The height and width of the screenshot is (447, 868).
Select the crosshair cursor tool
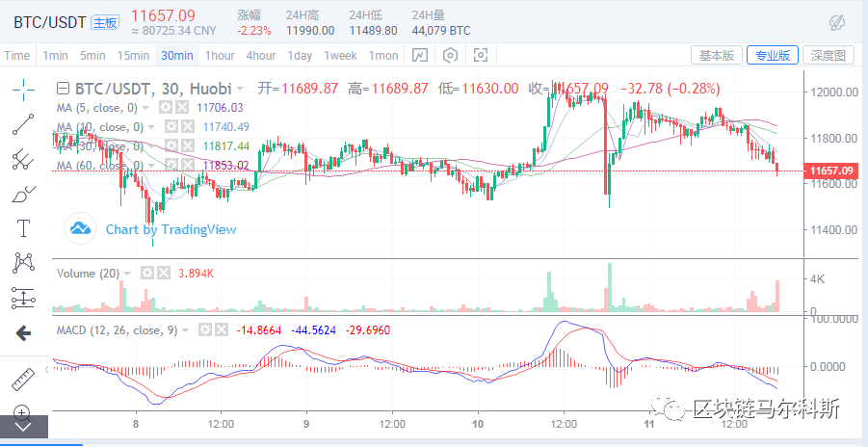pyautogui.click(x=22, y=89)
